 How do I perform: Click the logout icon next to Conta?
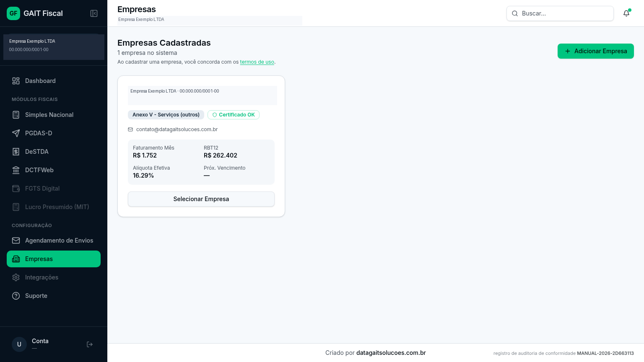pos(90,344)
